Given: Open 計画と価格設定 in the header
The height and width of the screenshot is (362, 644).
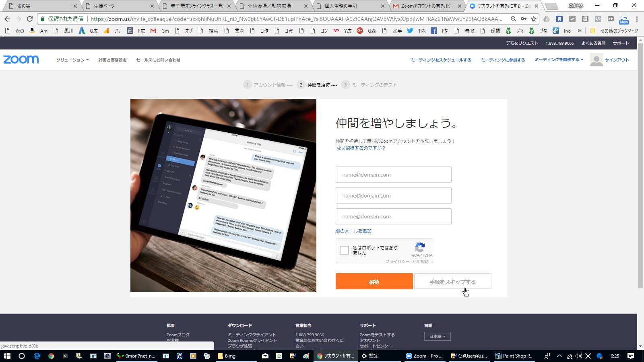Looking at the screenshot, I should point(112,60).
